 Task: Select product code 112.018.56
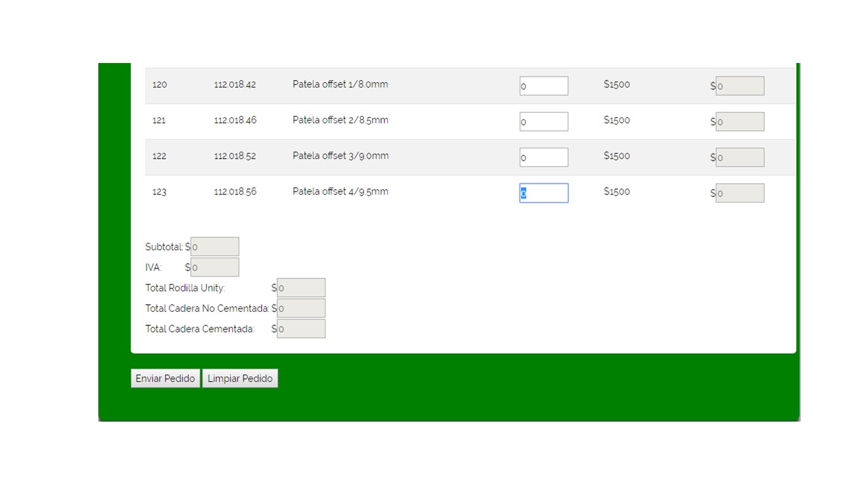235,192
